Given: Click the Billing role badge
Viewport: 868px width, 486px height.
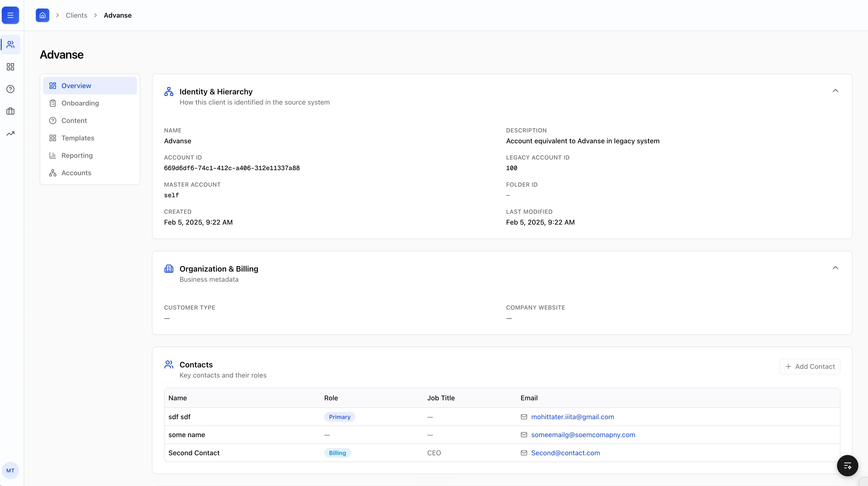Looking at the screenshot, I should click(337, 453).
